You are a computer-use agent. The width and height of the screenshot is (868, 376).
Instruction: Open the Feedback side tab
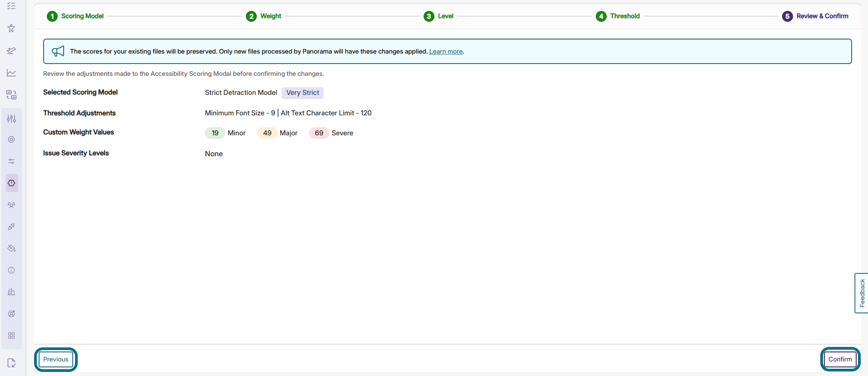862,293
